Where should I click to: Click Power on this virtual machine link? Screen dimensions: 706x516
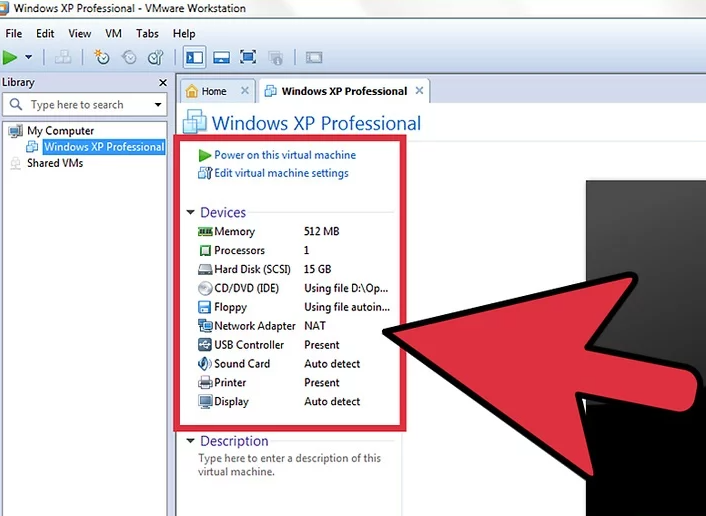tap(285, 155)
